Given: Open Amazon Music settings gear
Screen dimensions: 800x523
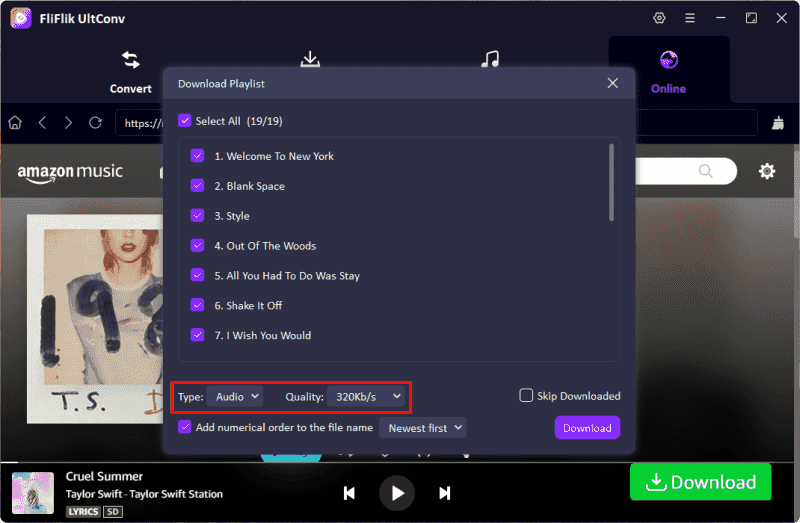Looking at the screenshot, I should click(767, 171).
